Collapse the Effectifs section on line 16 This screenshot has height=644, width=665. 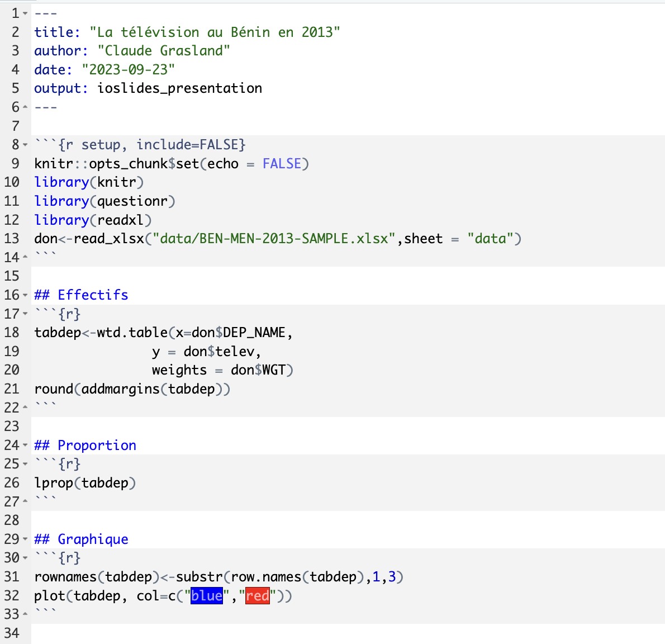(25, 295)
